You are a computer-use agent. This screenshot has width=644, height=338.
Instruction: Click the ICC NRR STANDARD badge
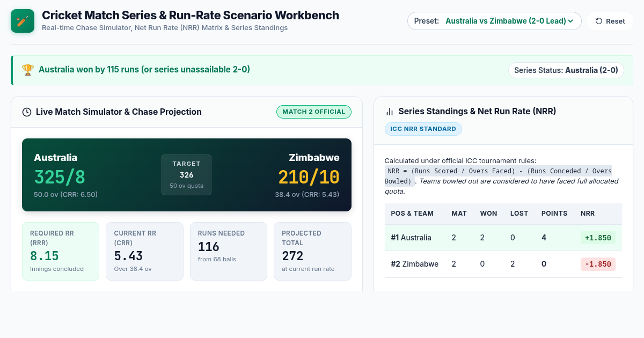(x=423, y=129)
